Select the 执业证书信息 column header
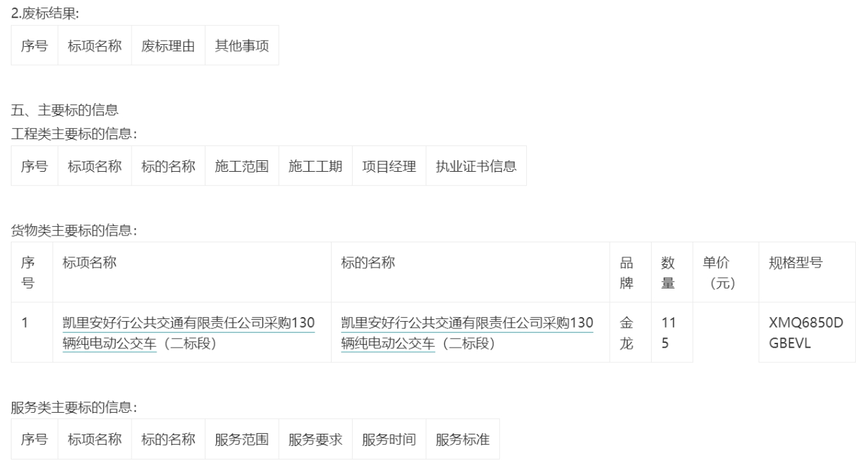Viewport: 868px width, 465px height. [x=476, y=166]
